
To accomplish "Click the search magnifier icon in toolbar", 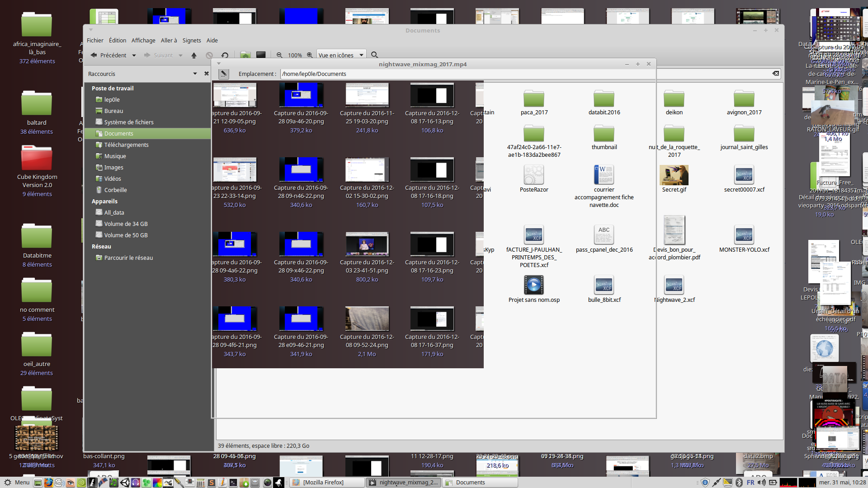I will (x=374, y=55).
